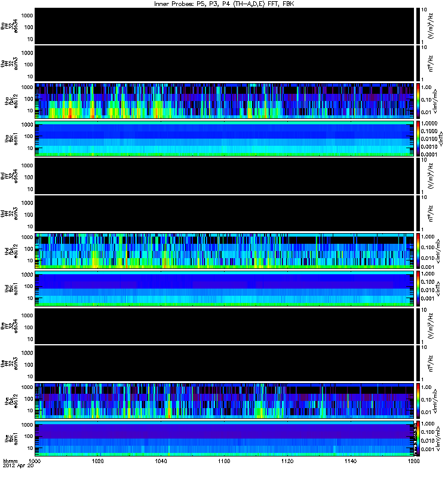The width and height of the screenshot is (448, 478).
Task: Click the "1140" time axis label
Action: coord(351,461)
